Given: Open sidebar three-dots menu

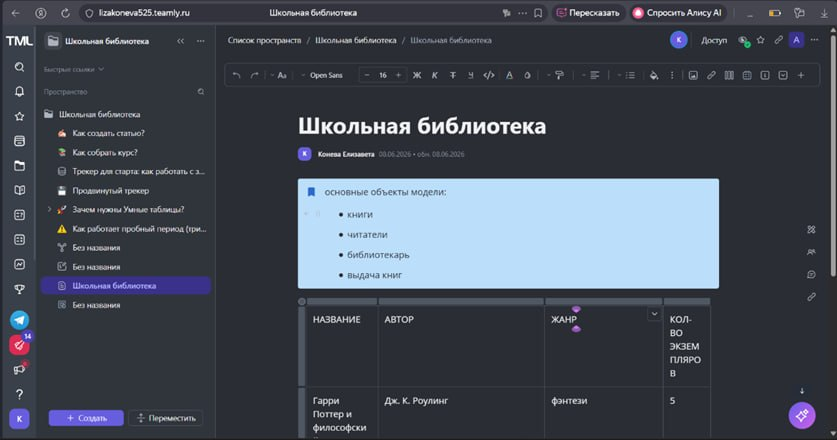Looking at the screenshot, I should point(201,41).
